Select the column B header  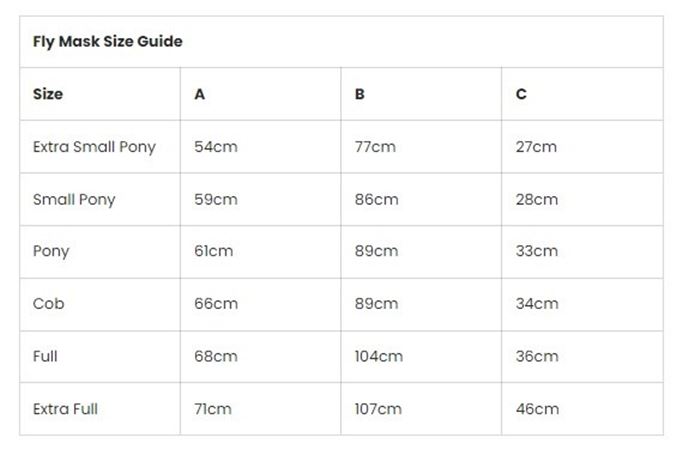tap(360, 94)
